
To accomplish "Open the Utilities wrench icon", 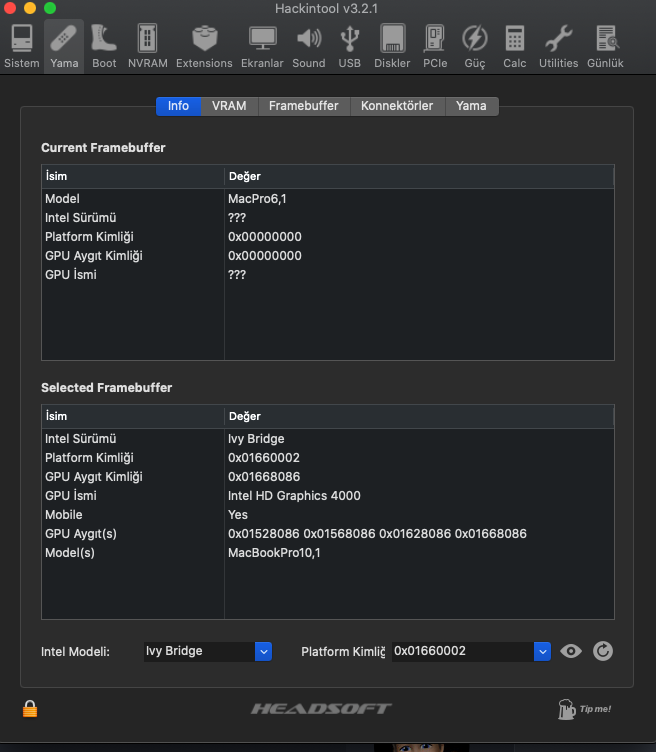I will click(x=558, y=46).
